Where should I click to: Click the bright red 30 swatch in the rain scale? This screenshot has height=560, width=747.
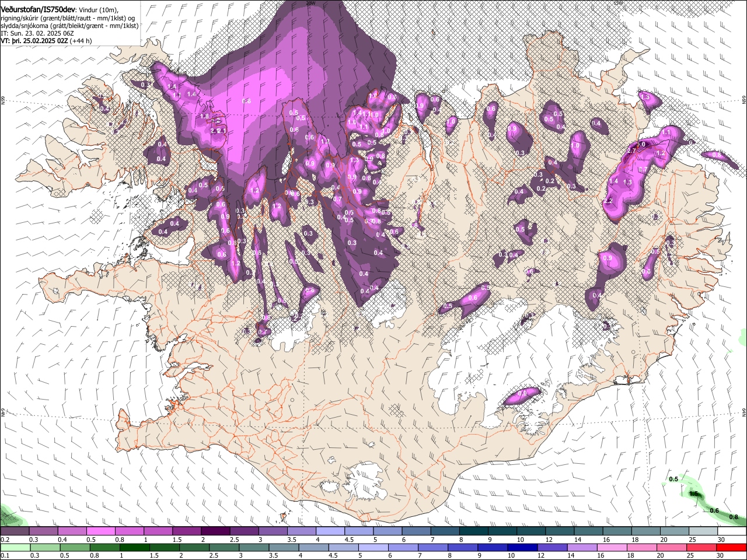731,547
